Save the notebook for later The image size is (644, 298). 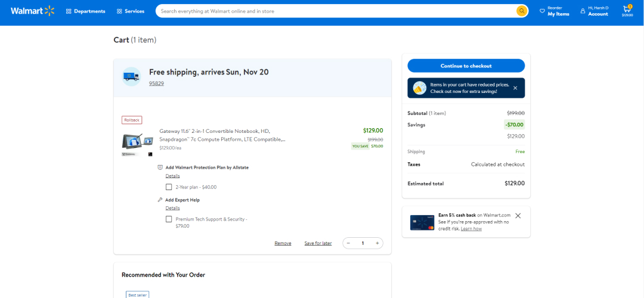click(x=318, y=243)
